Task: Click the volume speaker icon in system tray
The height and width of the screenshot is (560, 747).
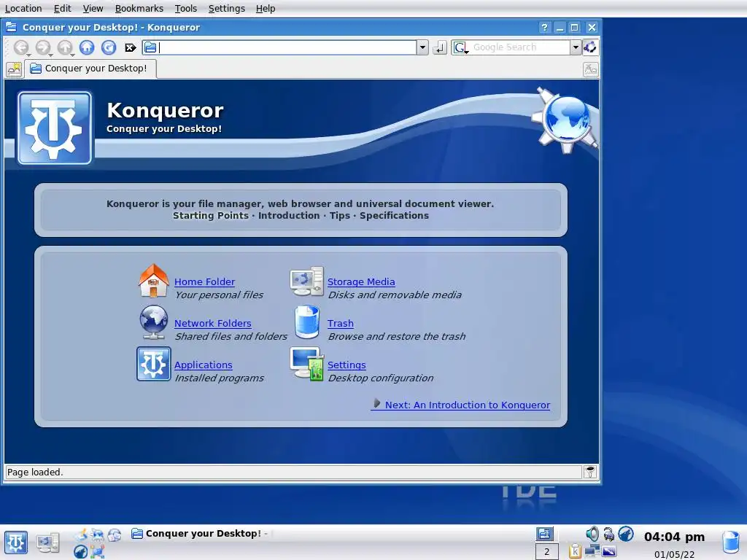Action: [592, 534]
